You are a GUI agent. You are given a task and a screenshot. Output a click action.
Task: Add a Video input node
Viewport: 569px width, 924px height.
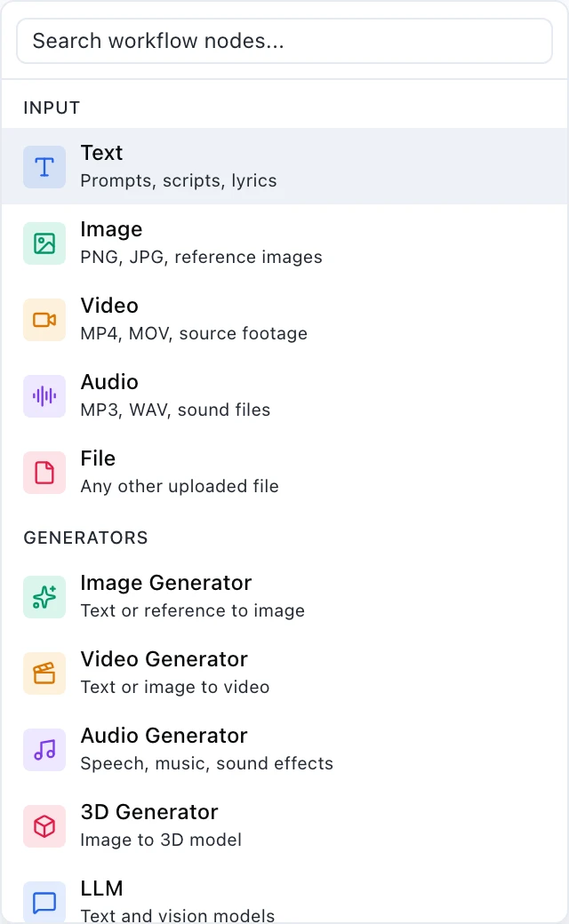point(284,319)
